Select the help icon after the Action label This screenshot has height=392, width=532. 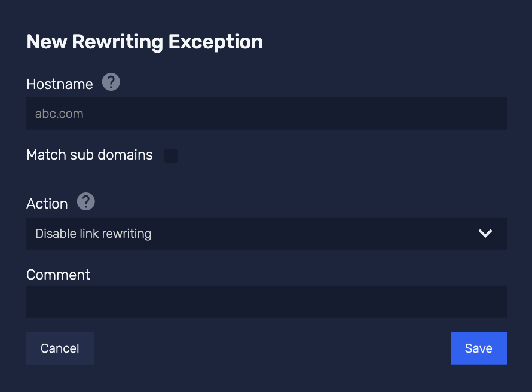pos(85,202)
